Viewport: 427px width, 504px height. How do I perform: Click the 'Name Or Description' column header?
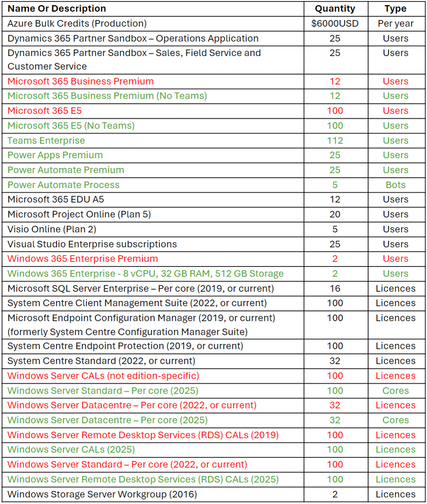57,9
